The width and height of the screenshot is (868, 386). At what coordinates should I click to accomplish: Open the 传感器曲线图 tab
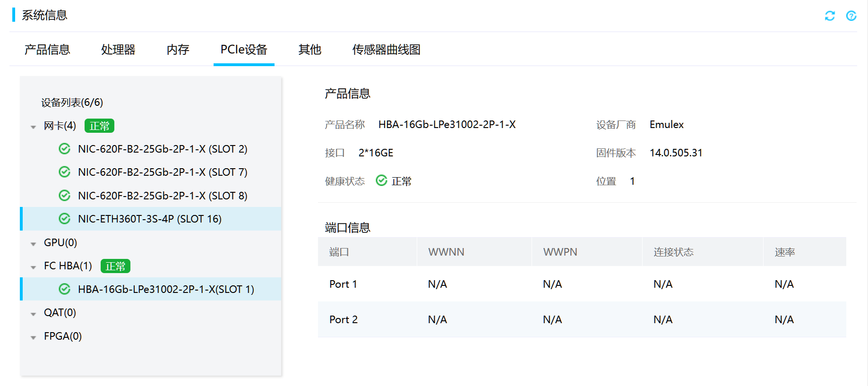point(386,50)
